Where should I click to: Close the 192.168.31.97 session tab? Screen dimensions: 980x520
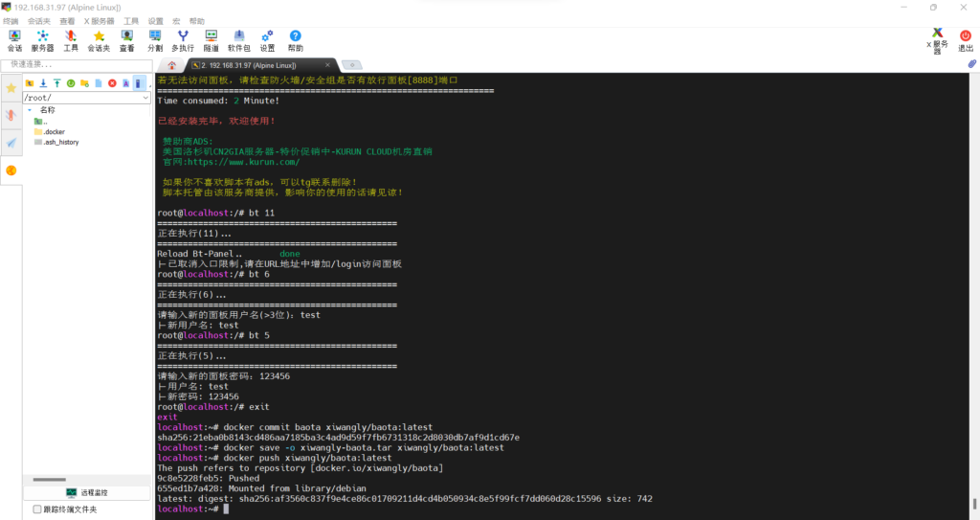[x=327, y=64]
